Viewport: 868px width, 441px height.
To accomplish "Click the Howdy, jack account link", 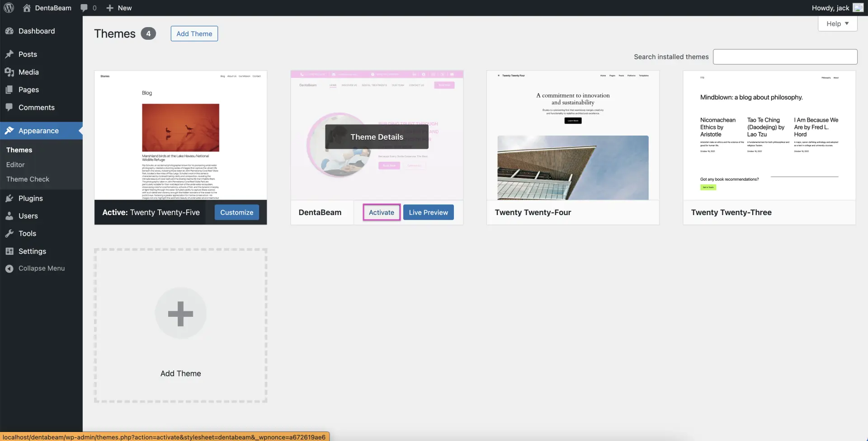I will pyautogui.click(x=830, y=8).
